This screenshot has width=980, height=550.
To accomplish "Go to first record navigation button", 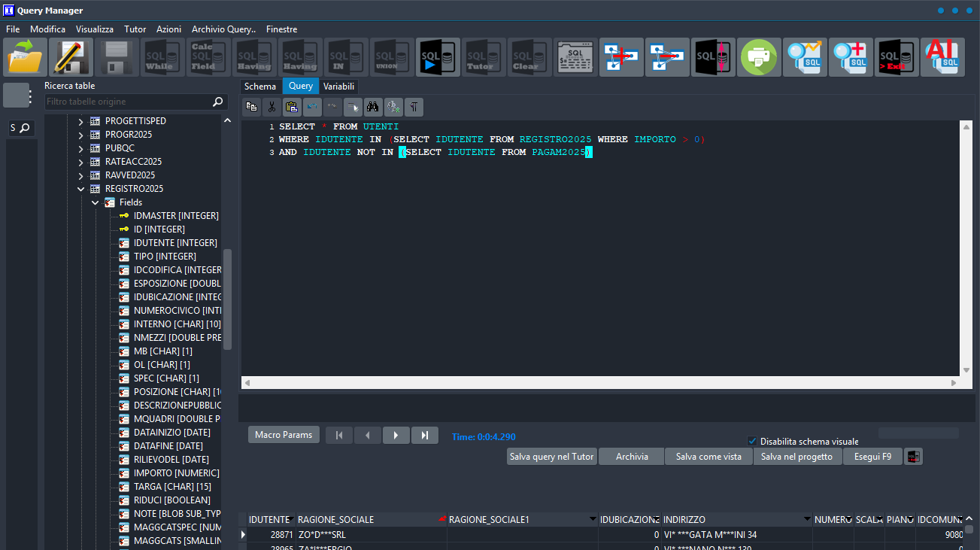I will tap(338, 435).
